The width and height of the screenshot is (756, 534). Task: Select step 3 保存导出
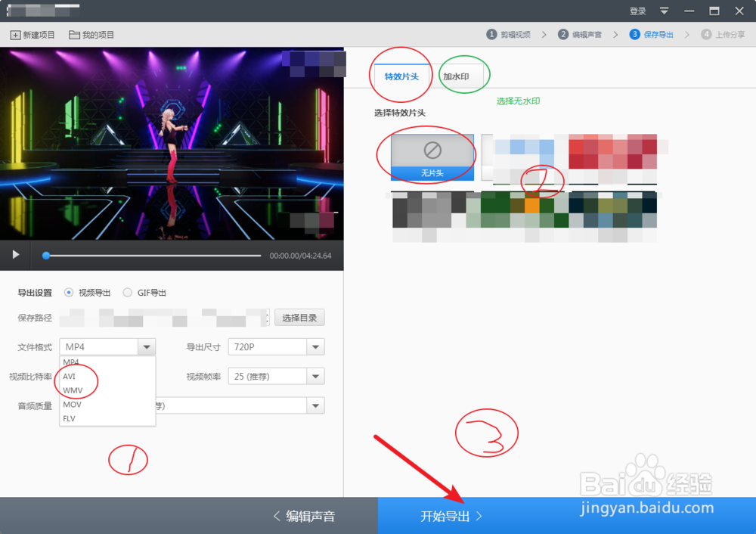click(x=652, y=34)
